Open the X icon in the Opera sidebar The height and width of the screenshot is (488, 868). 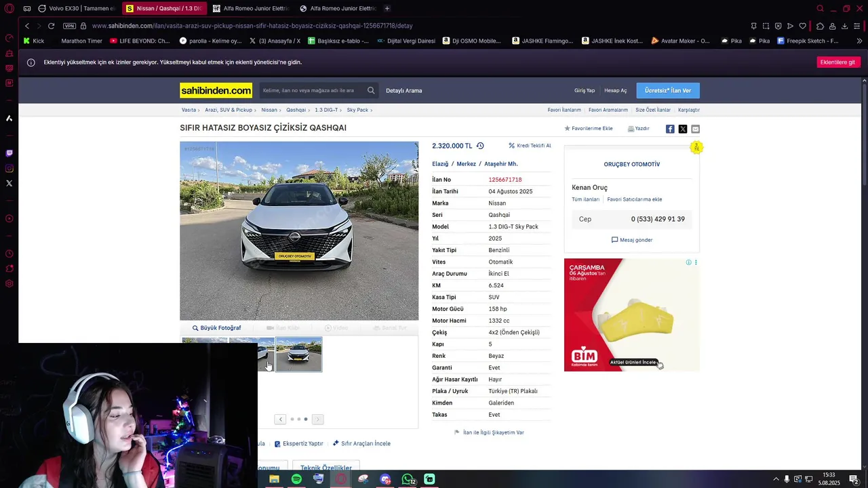click(x=9, y=183)
